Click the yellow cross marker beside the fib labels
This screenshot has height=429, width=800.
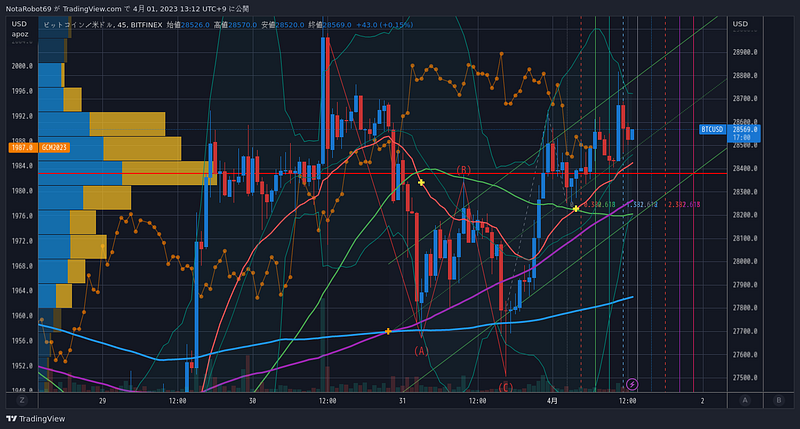pyautogui.click(x=576, y=209)
